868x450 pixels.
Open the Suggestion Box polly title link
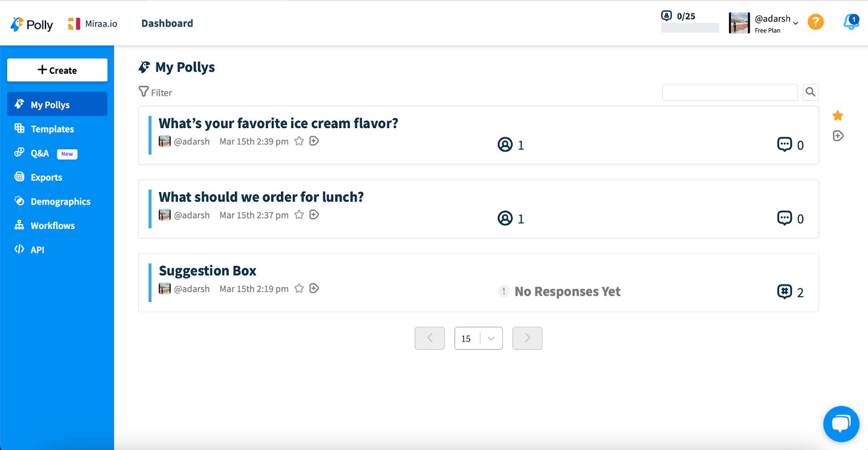[x=207, y=270]
